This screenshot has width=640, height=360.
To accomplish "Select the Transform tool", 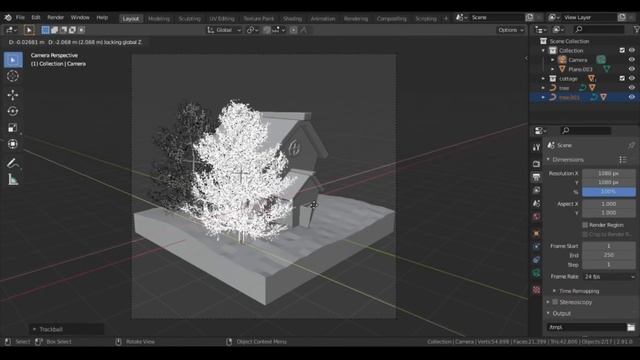I will pos(13,144).
